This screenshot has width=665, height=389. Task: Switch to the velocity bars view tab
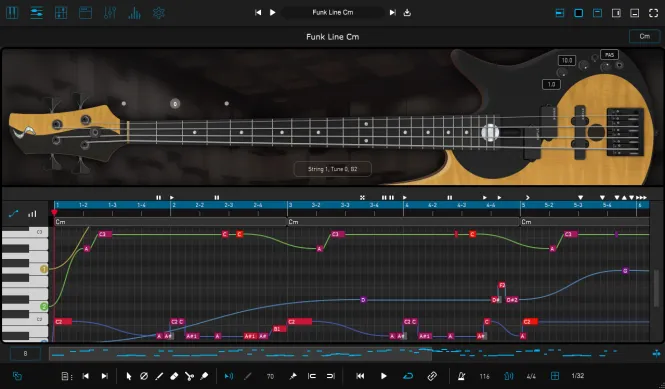(32, 214)
